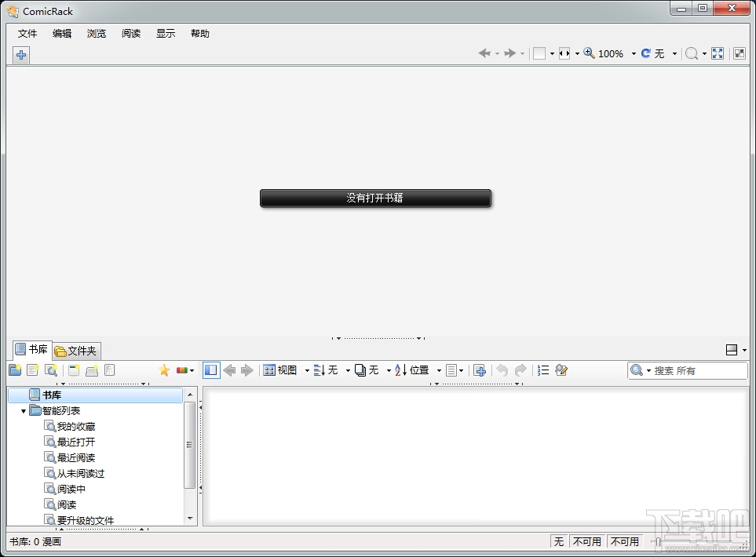Switch to the 文件夹 tab
This screenshot has height=557, width=756.
[x=76, y=351]
